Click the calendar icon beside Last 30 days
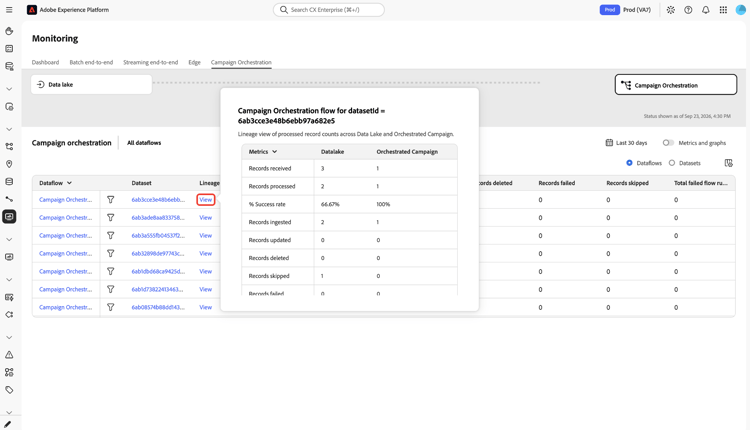Viewport: 750px width, 430px height. (609, 143)
